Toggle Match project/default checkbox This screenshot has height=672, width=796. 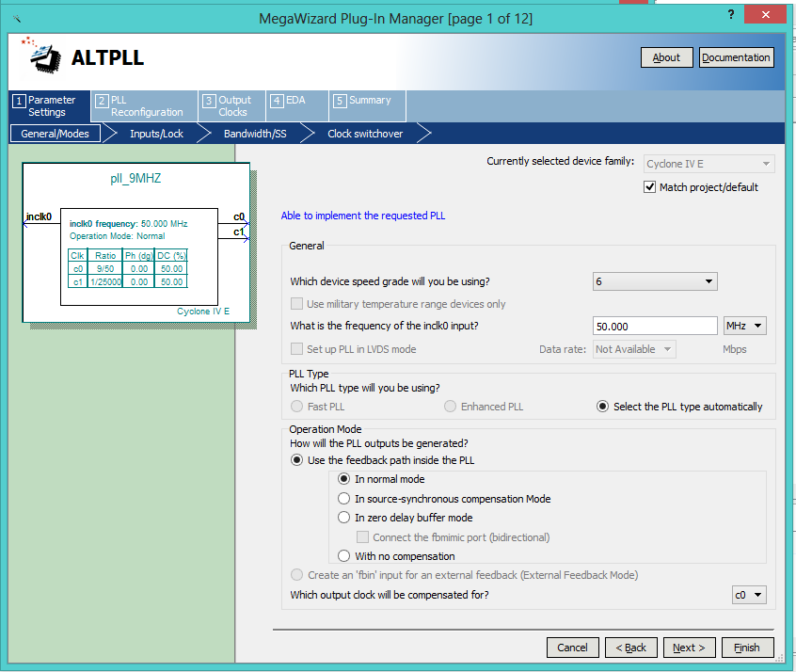[649, 187]
